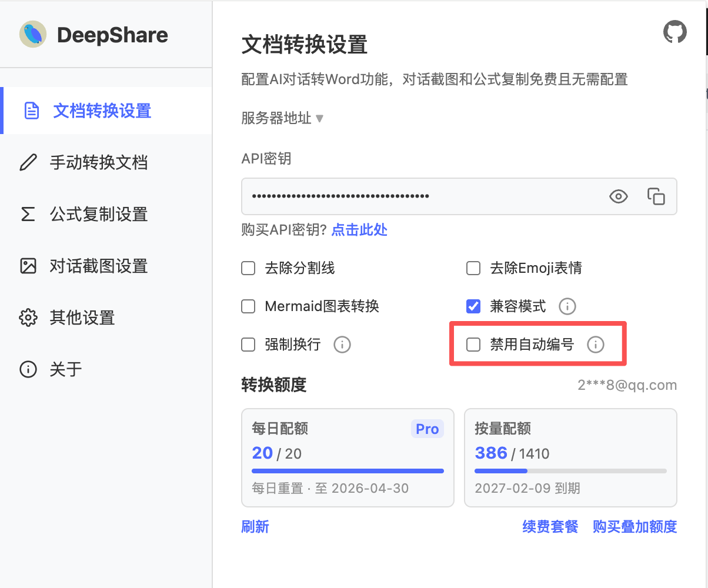Show the tooltip info beside 禁用自动编号
708x588 pixels.
pos(596,345)
